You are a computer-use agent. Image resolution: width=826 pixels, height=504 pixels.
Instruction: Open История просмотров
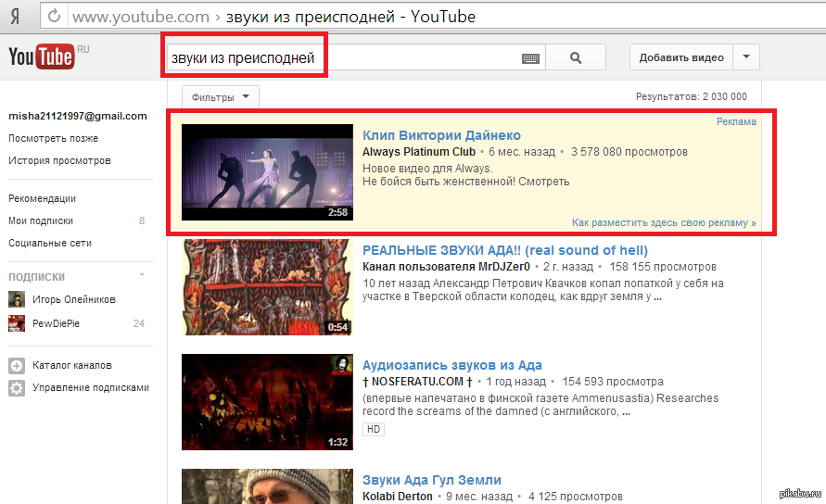tap(59, 160)
